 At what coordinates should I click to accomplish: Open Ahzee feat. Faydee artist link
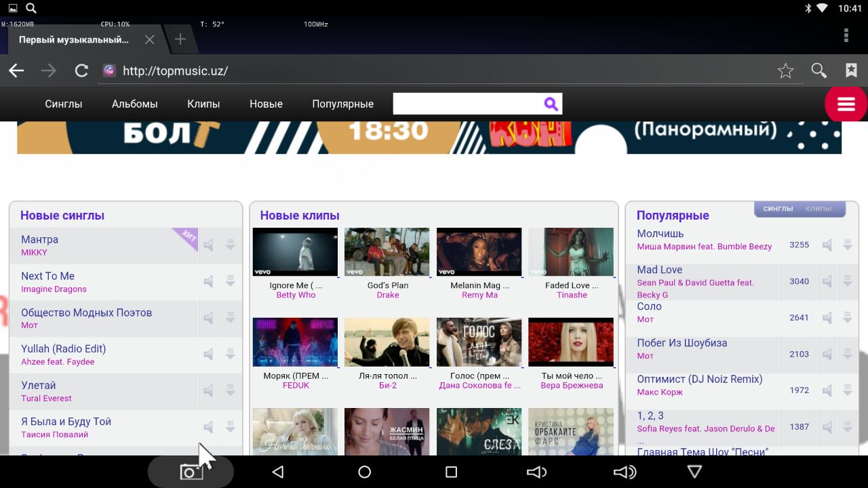tap(58, 362)
